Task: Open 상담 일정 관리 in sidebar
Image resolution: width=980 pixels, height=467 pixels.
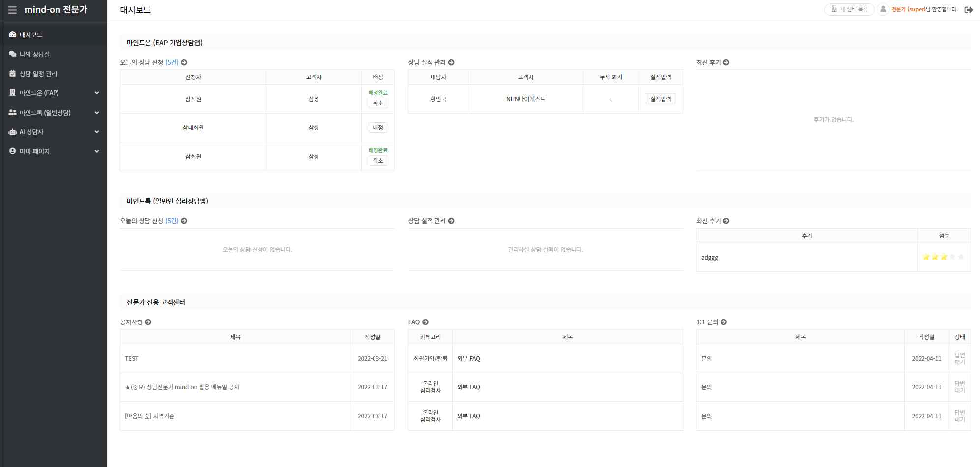Action: (x=53, y=74)
